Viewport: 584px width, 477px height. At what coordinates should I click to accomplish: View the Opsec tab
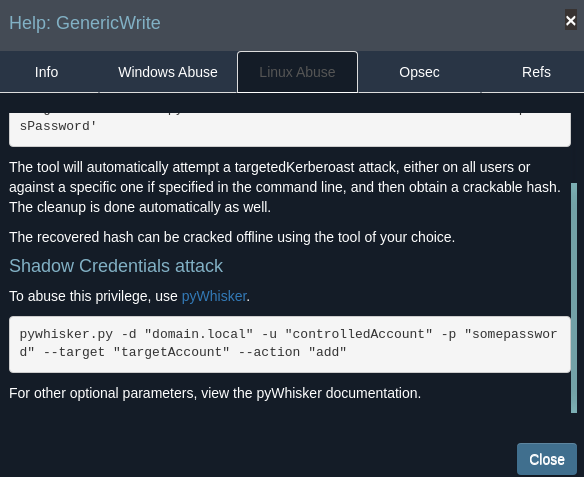(419, 72)
